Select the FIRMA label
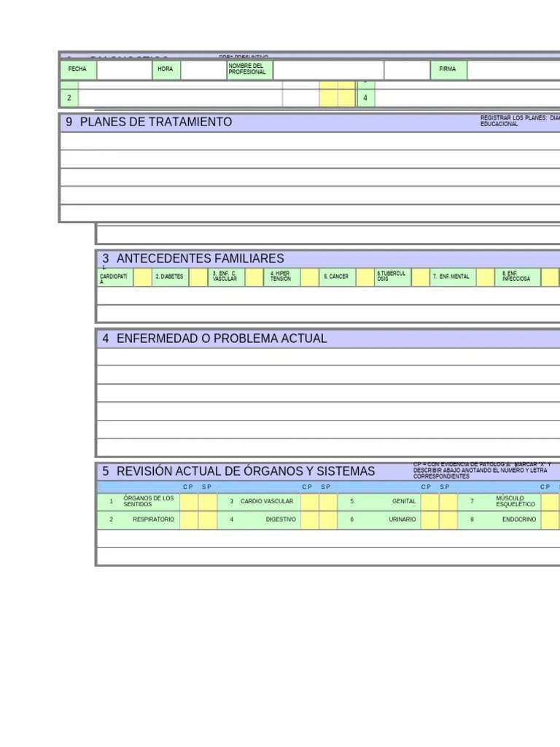The width and height of the screenshot is (560, 747). (448, 69)
